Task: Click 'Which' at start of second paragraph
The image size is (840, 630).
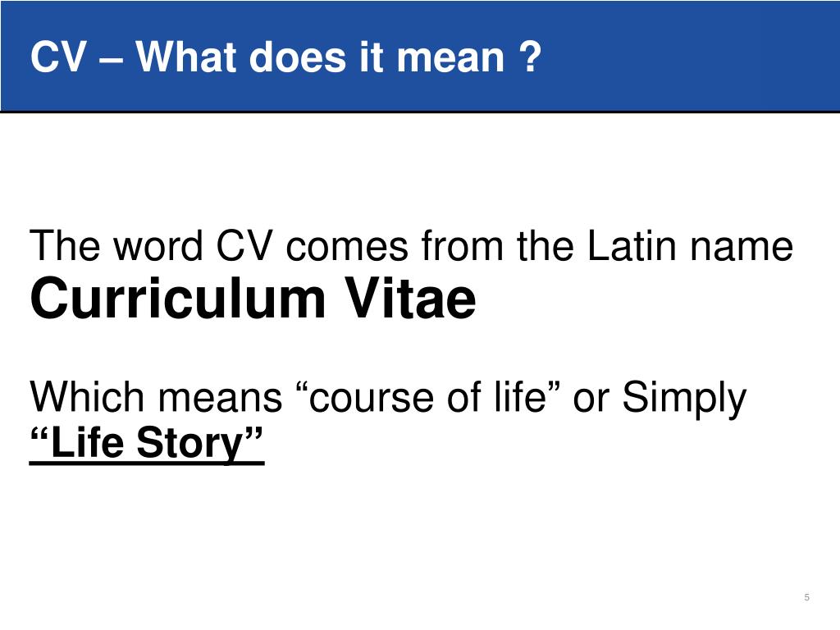Action: point(87,397)
